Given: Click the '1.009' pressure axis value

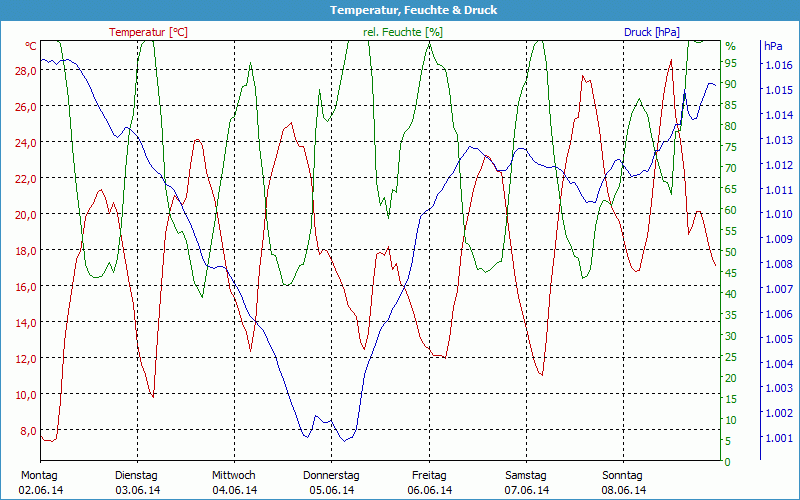Looking at the screenshot, I should coord(779,239).
